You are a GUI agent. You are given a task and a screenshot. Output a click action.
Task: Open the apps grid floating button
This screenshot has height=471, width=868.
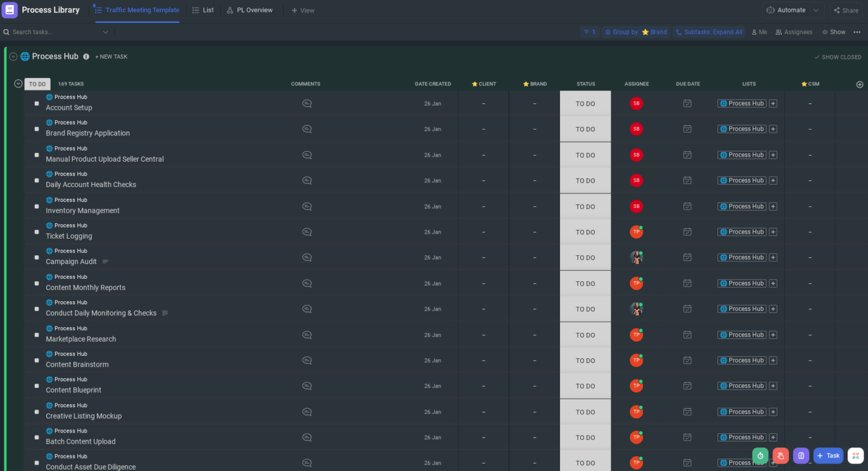tap(856, 456)
